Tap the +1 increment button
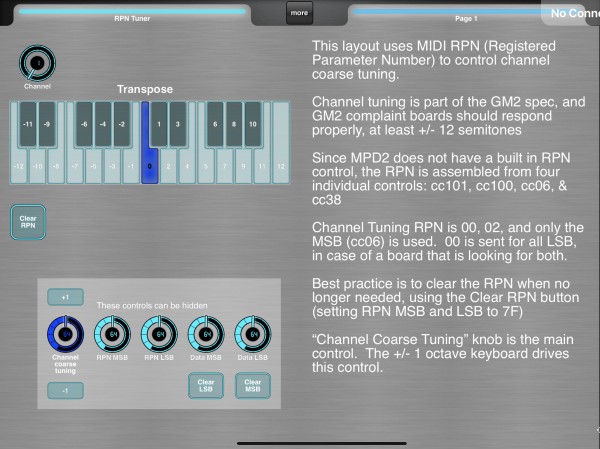The width and height of the screenshot is (600, 449). [x=65, y=297]
